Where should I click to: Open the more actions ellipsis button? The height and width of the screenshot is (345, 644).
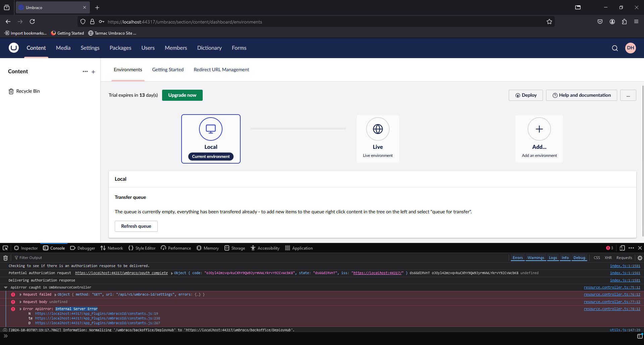pyautogui.click(x=628, y=95)
